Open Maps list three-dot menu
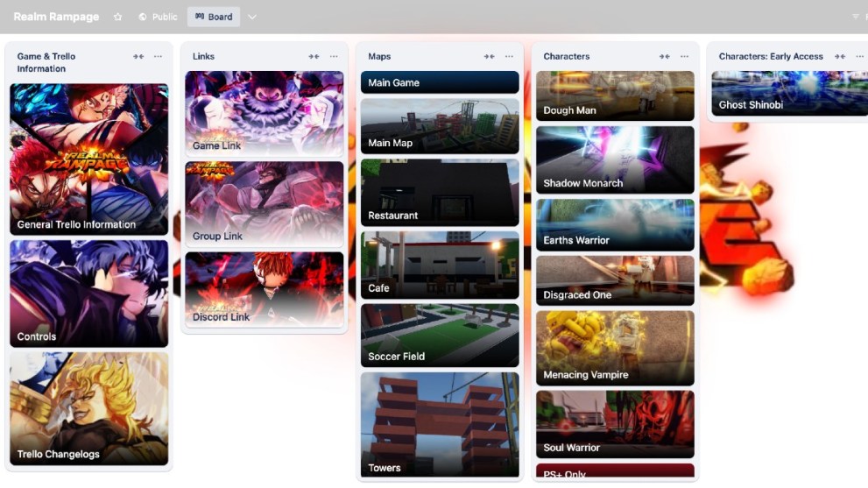The height and width of the screenshot is (488, 868). click(x=509, y=57)
